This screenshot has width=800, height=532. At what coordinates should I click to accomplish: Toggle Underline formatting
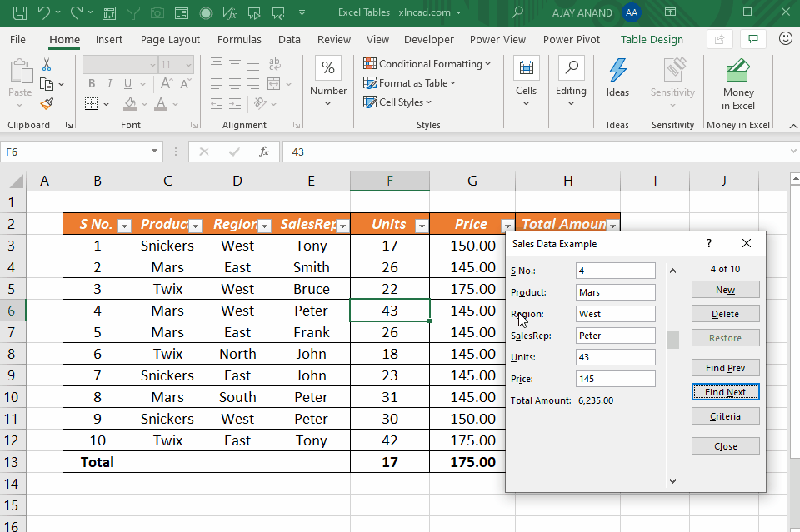[127, 84]
